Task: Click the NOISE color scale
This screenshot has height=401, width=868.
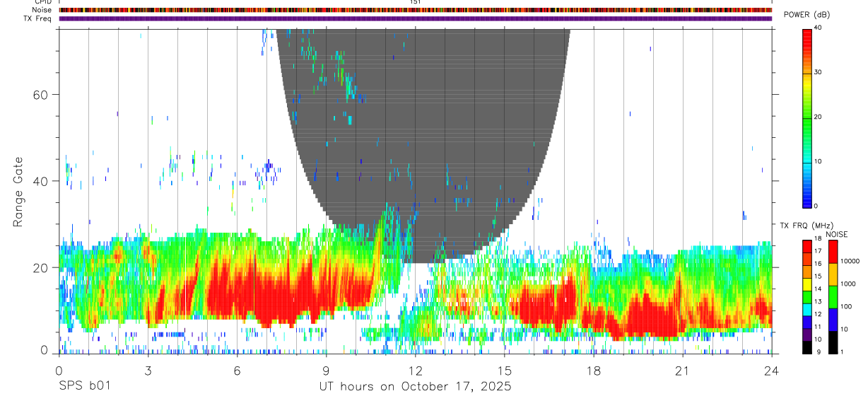Action: 833,296
